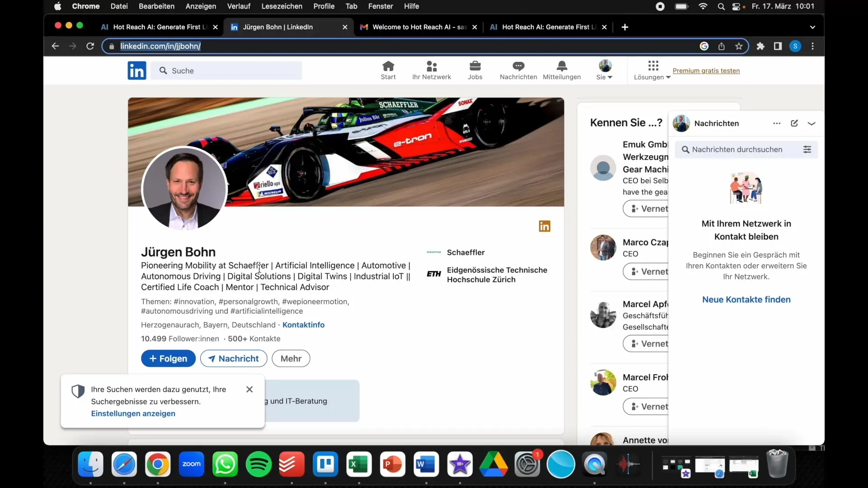This screenshot has width=868, height=488.
Task: Click Einstellungen anzeigen link
Action: (133, 413)
